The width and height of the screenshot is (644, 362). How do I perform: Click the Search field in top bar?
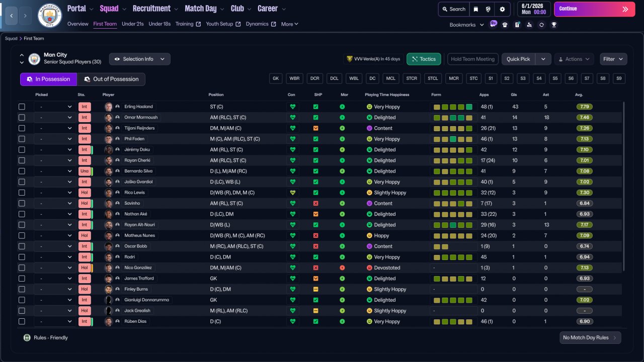coord(453,9)
